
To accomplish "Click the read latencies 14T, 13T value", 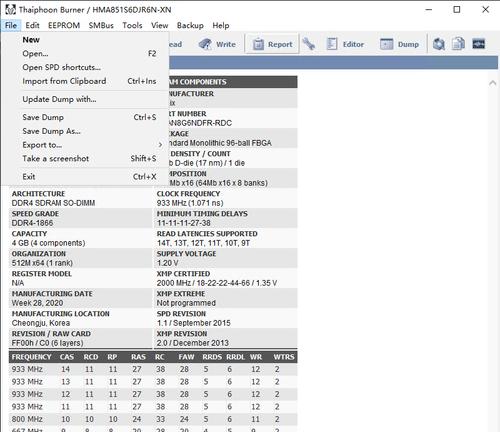I will pos(203,243).
